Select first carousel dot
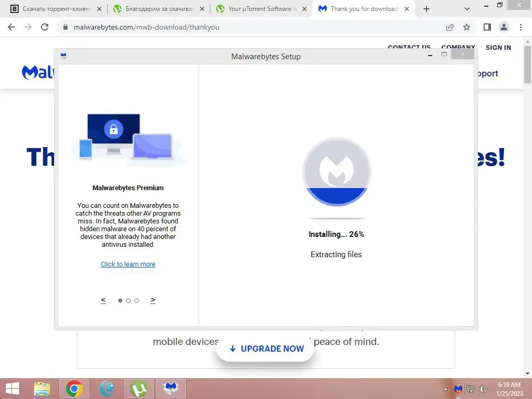This screenshot has width=532, height=399. (x=120, y=301)
